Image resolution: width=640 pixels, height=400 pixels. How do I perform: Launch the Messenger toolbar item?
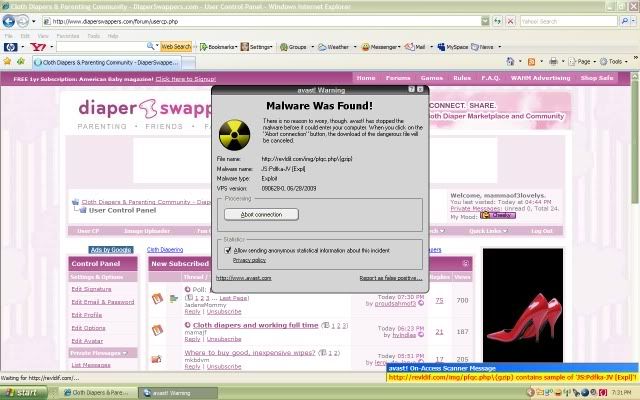click(381, 47)
